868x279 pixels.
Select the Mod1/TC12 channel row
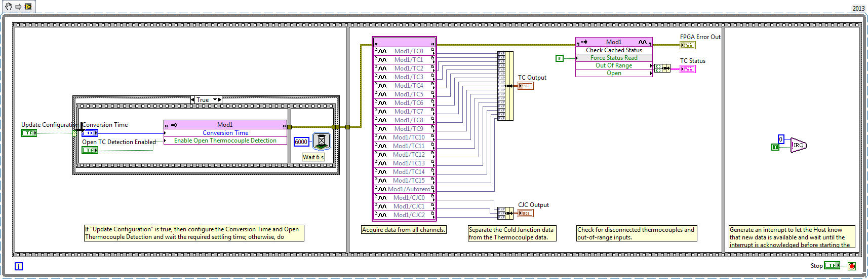coord(404,154)
